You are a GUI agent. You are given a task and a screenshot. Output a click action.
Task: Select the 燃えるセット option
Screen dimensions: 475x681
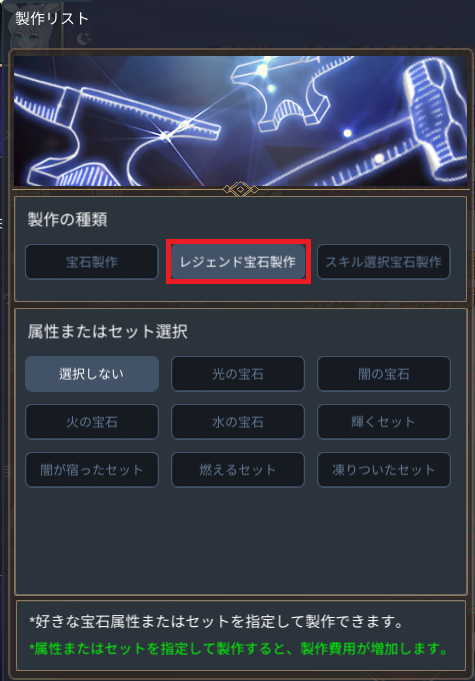tap(238, 469)
